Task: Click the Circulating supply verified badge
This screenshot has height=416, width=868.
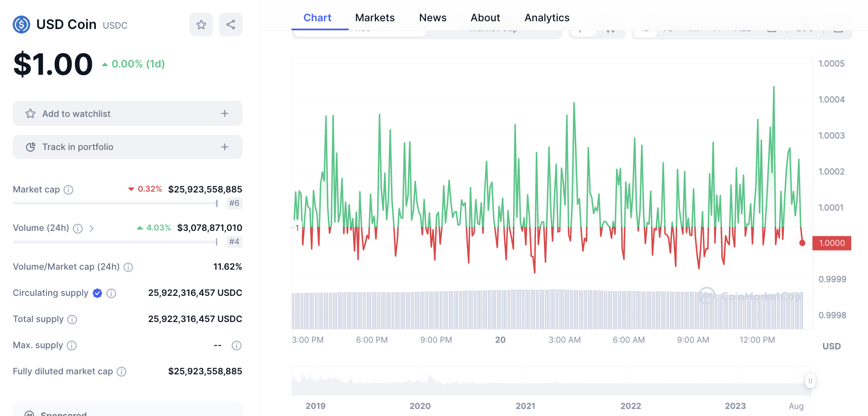Action: [x=97, y=293]
